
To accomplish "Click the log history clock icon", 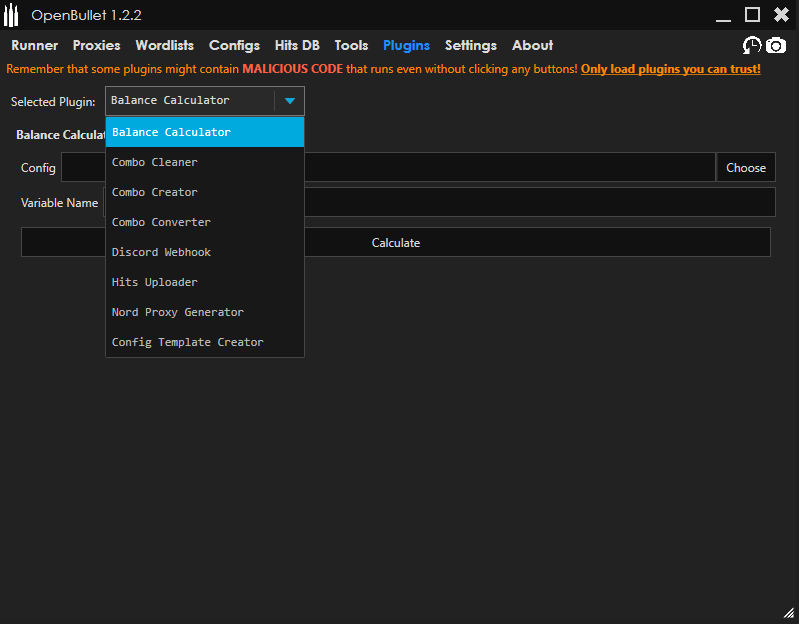I will (x=751, y=45).
